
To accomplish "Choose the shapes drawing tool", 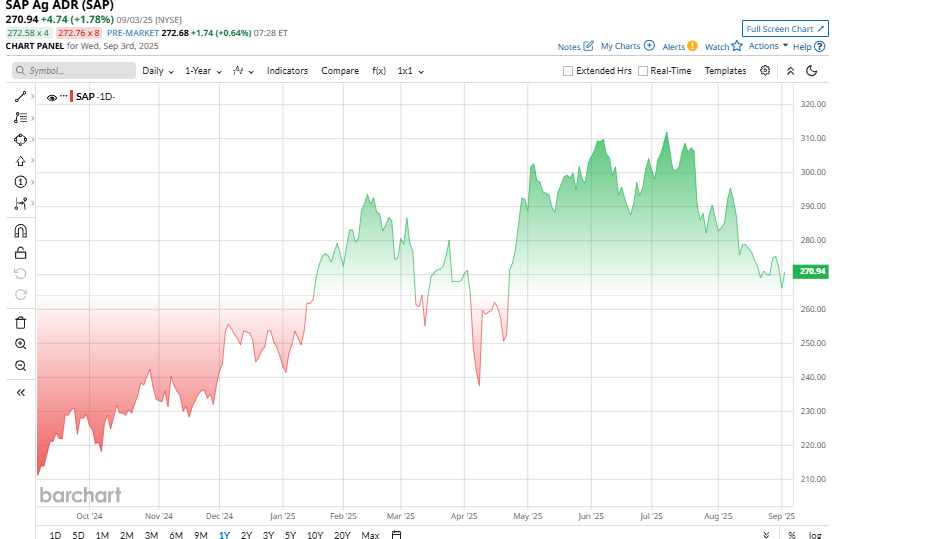I will coord(20,140).
